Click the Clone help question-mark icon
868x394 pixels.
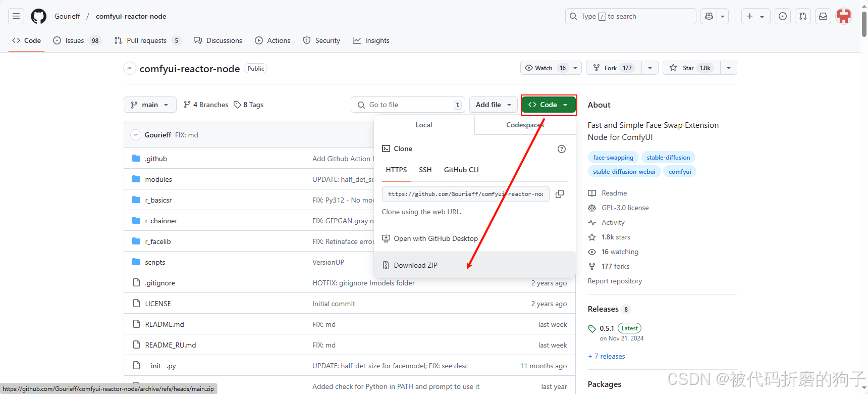pyautogui.click(x=562, y=149)
